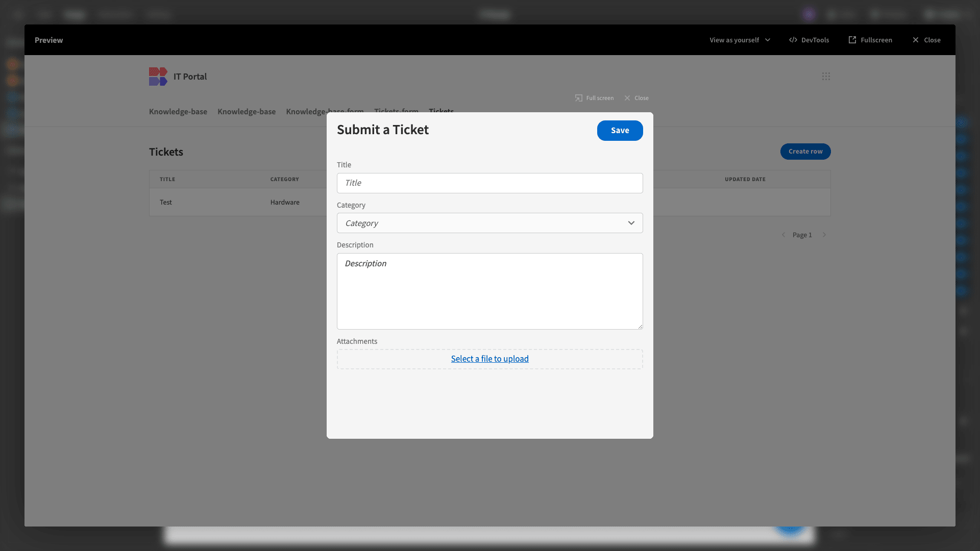Click the Close icon in preview bar

point(915,40)
